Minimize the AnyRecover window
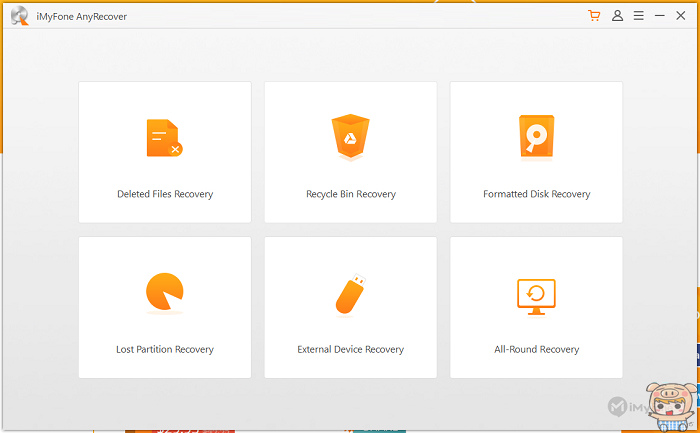 661,16
